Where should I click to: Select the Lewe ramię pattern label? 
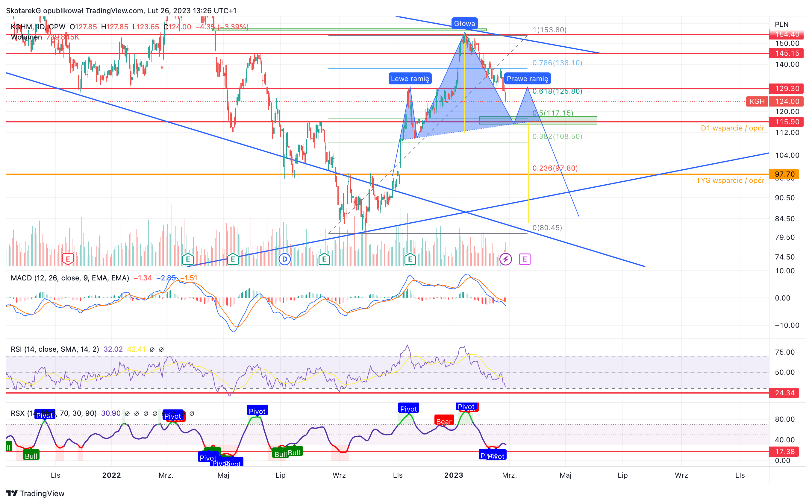coord(410,79)
